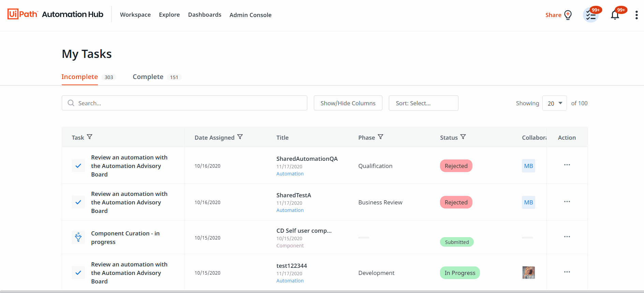644x293 pixels.
Task: Go to Dashboards in the top menu
Action: coord(205,15)
